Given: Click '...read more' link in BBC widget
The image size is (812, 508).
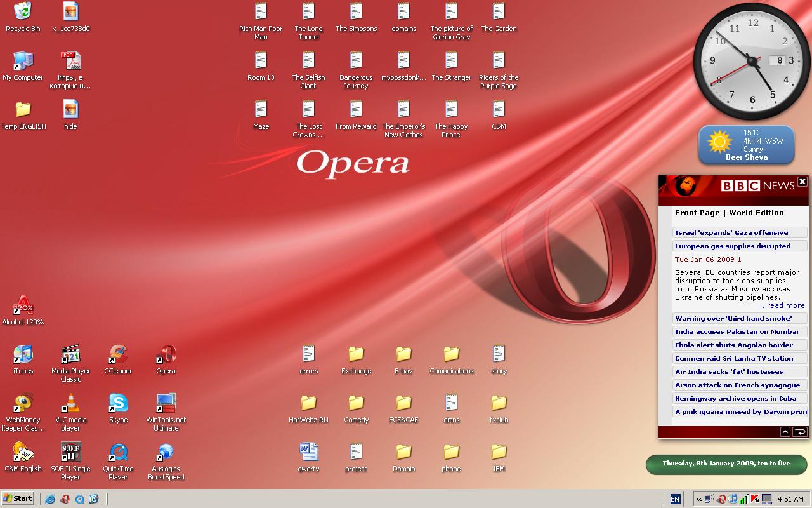Looking at the screenshot, I should click(782, 305).
